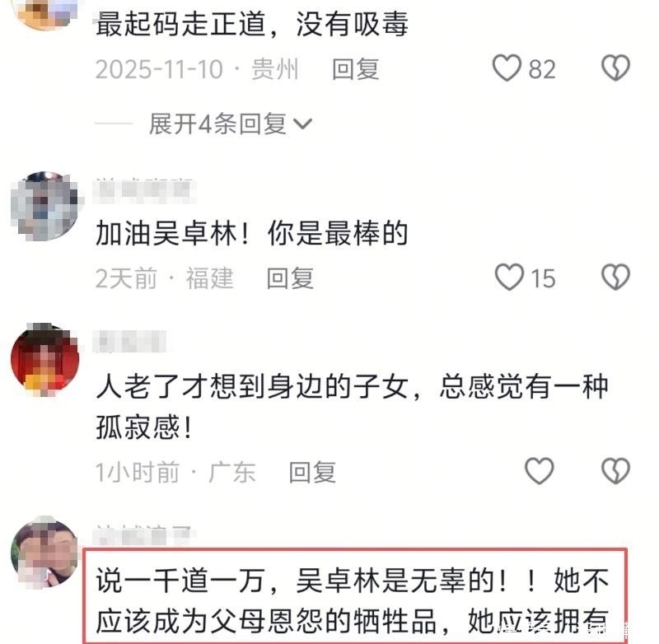The image size is (659, 644).
Task: Open blurred username above 人老了 comment
Action: pos(130,342)
